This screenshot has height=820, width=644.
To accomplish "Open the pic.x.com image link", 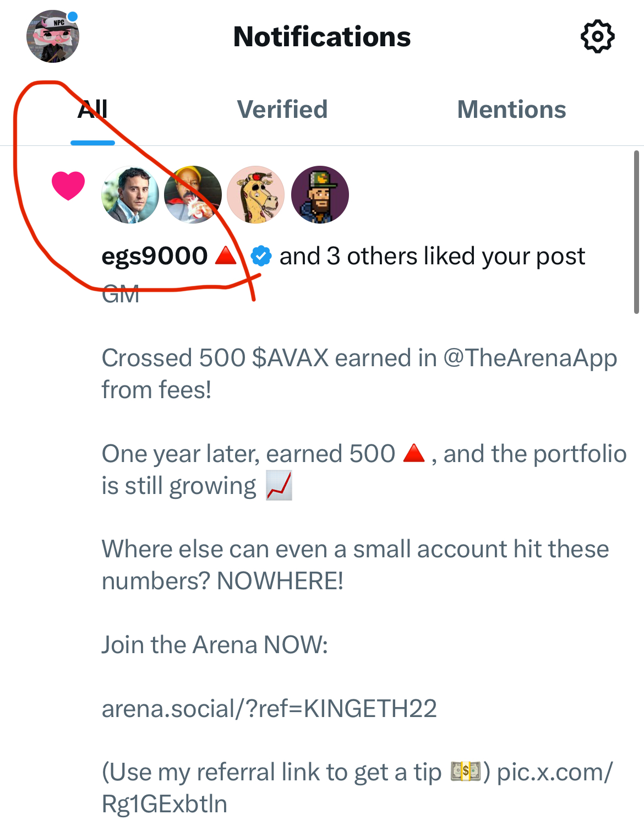I will coord(554,773).
